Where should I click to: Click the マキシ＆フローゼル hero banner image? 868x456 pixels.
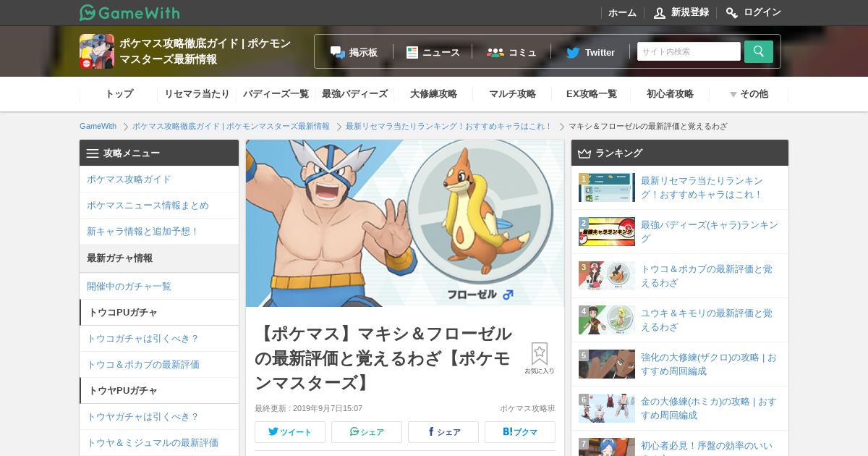(x=405, y=223)
